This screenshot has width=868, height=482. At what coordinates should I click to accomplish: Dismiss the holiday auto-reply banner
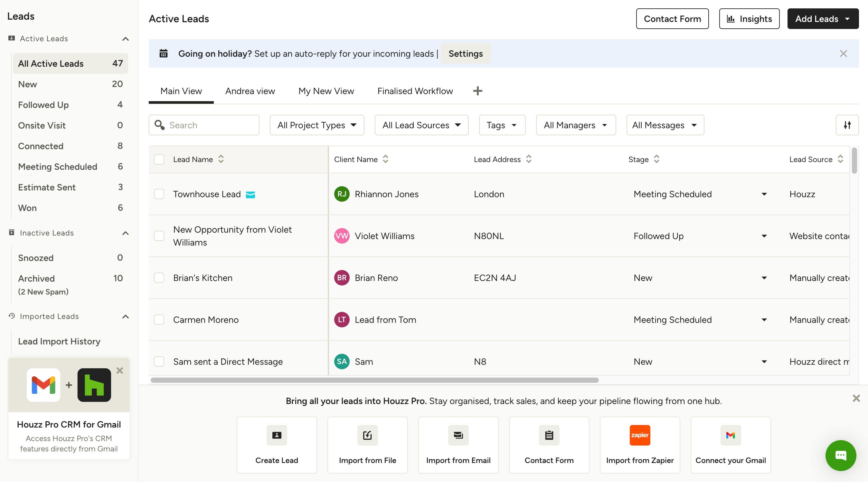coord(844,53)
